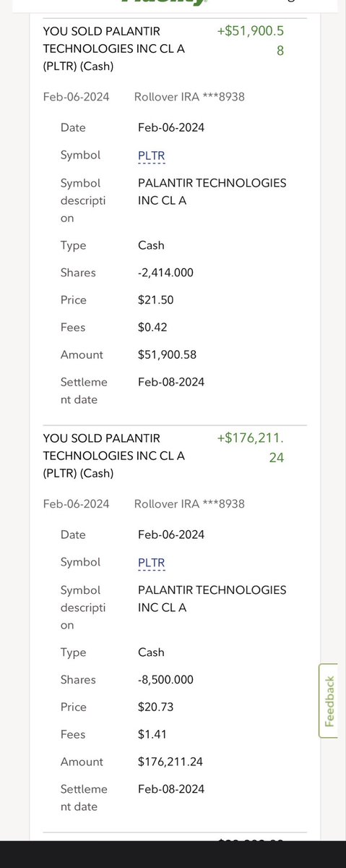Open the PLTR symbol link in first transaction
This screenshot has width=346, height=868.
152,156
